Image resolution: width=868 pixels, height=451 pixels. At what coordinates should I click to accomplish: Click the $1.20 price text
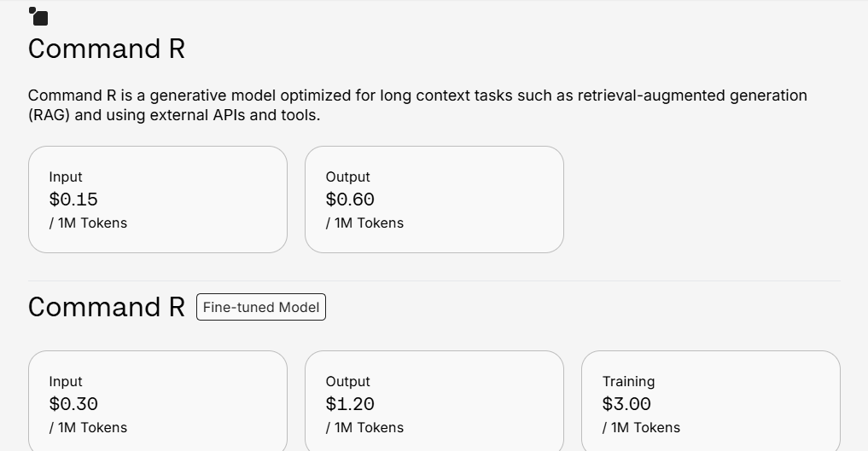pyautogui.click(x=350, y=404)
